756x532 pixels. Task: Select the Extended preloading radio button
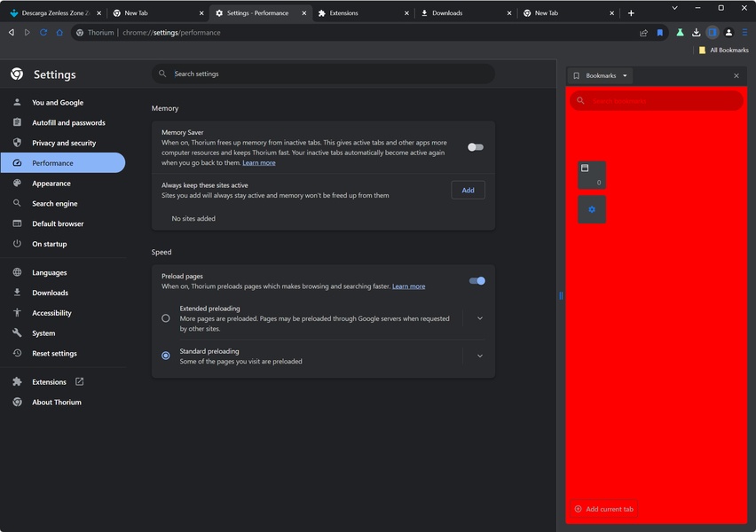point(166,317)
